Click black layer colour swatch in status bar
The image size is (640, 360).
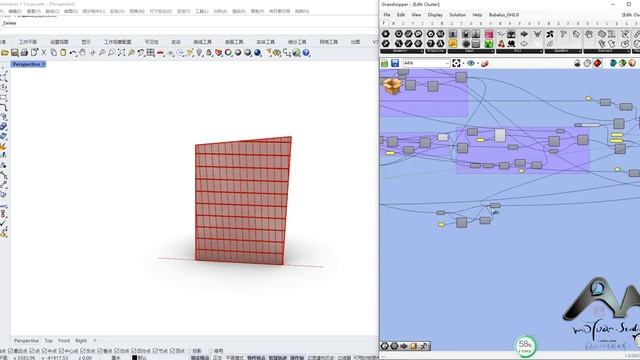click(x=134, y=358)
